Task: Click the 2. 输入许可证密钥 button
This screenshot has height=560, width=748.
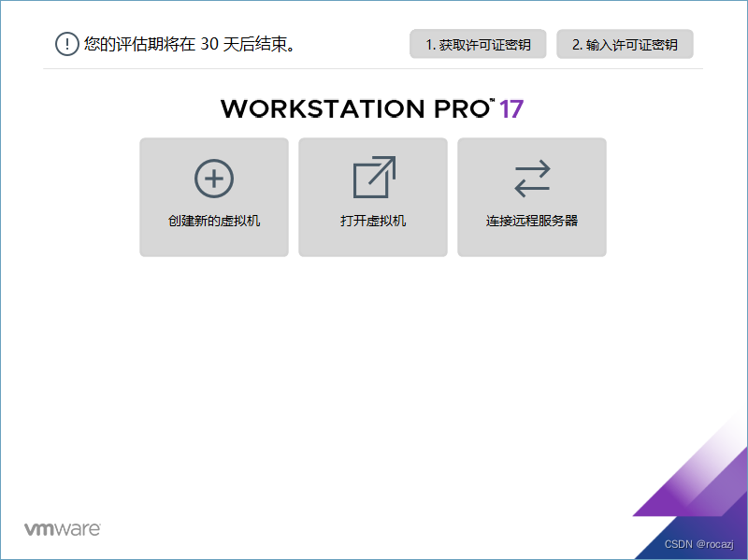Action: point(625,44)
